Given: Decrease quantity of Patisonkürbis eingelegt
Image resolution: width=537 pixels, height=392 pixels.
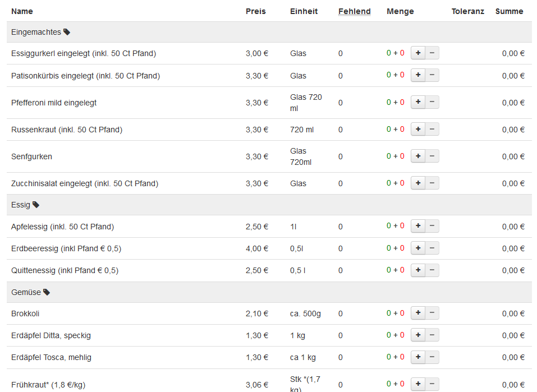Looking at the screenshot, I should (x=432, y=76).
